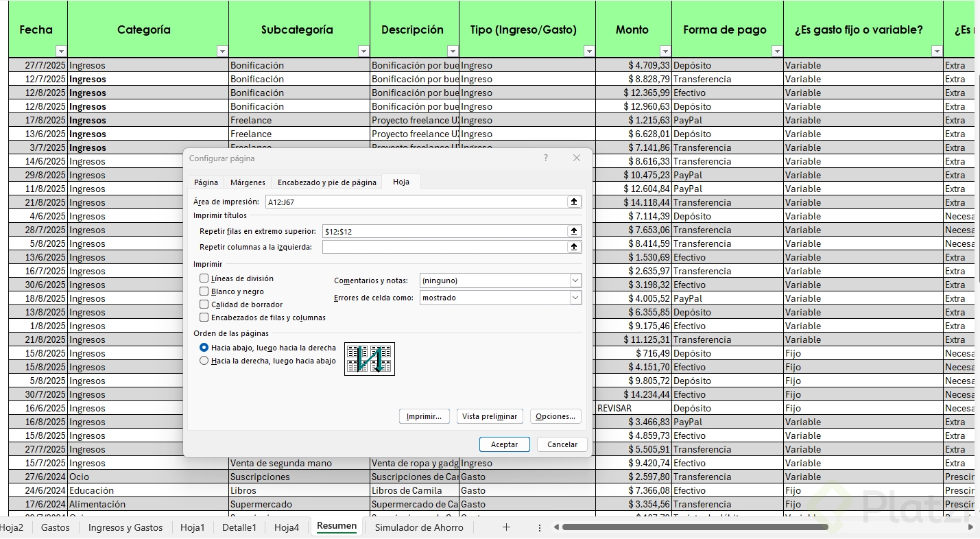Screen dimensions: 980x539
Task: Switch to the Página tab
Action: (x=206, y=182)
